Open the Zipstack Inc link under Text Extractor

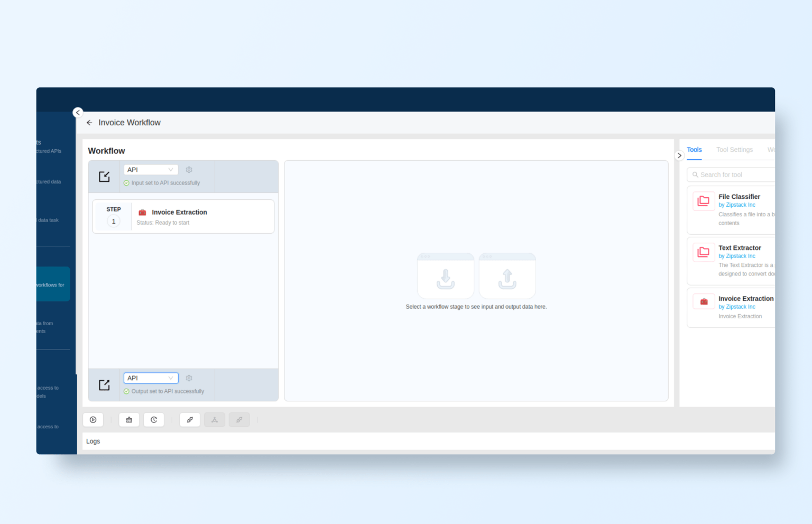(736, 256)
